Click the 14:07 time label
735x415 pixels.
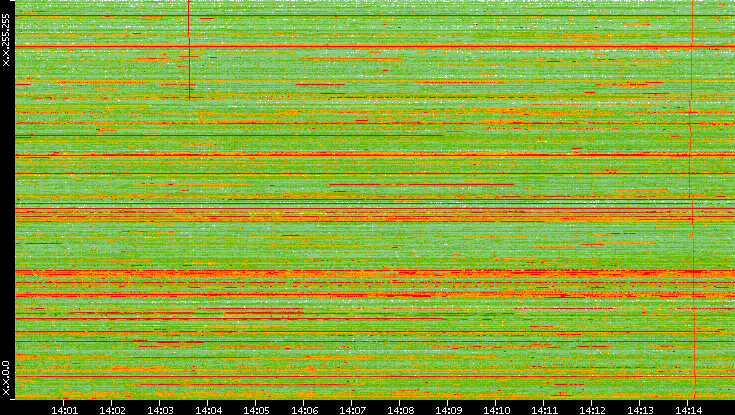pos(352,410)
